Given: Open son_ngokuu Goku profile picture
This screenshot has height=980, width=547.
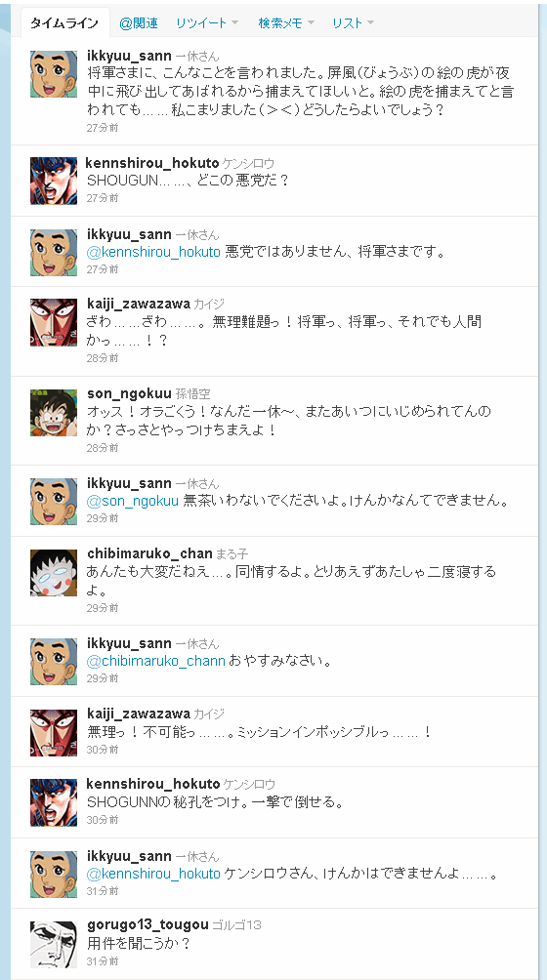Looking at the screenshot, I should pos(54,413).
